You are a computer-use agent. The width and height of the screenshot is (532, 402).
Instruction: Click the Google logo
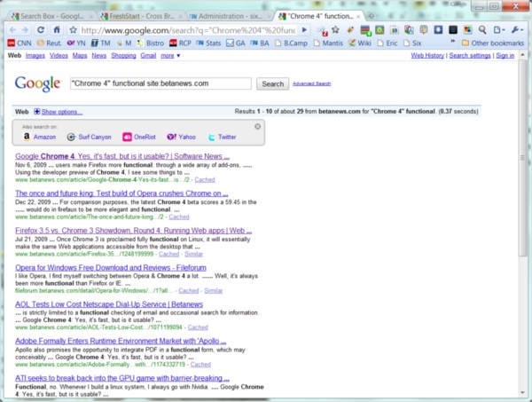(37, 83)
